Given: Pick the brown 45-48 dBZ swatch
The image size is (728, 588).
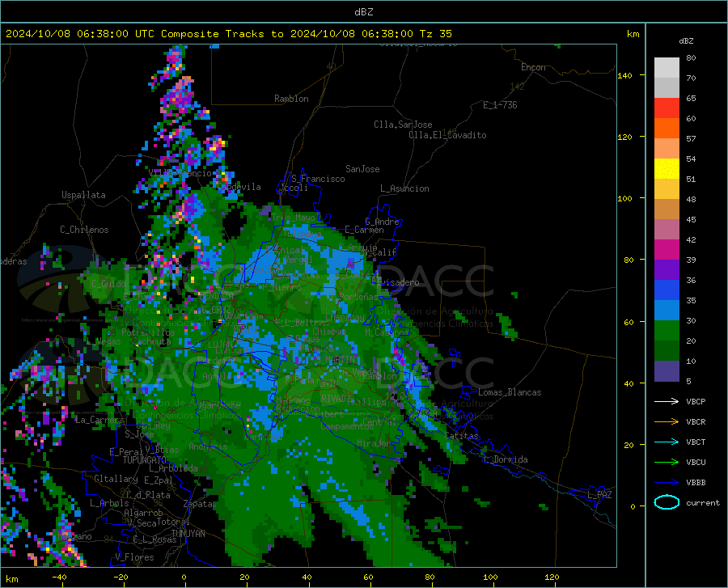Looking at the screenshot, I should [x=667, y=209].
